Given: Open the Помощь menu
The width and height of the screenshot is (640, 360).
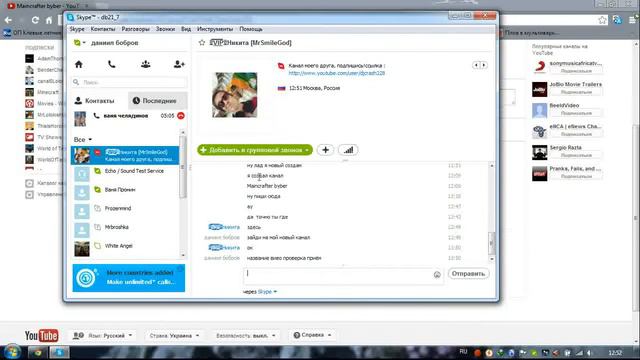Looking at the screenshot, I should click(251, 29).
